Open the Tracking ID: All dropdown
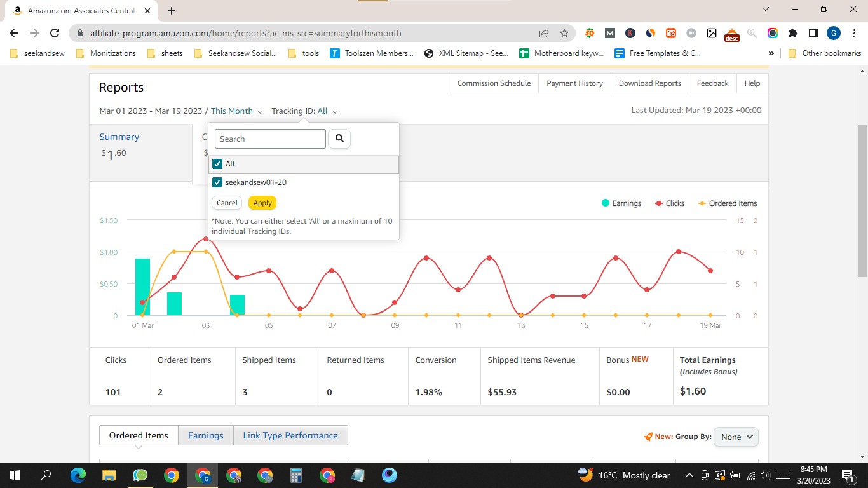This screenshot has height=488, width=868. [304, 111]
